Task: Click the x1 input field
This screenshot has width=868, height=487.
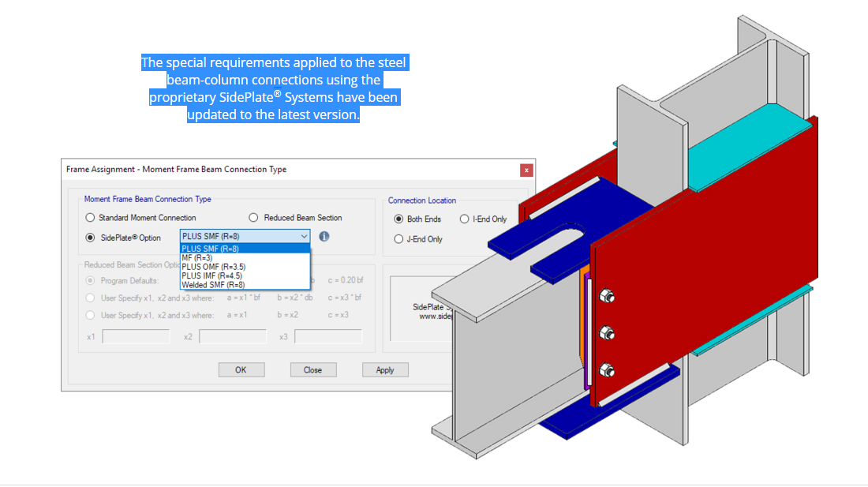Action: (x=137, y=336)
